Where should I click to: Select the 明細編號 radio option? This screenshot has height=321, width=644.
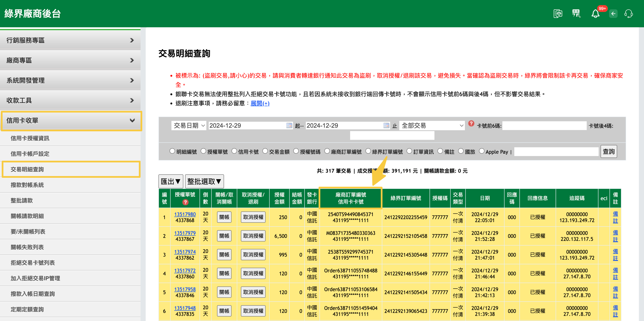click(172, 151)
